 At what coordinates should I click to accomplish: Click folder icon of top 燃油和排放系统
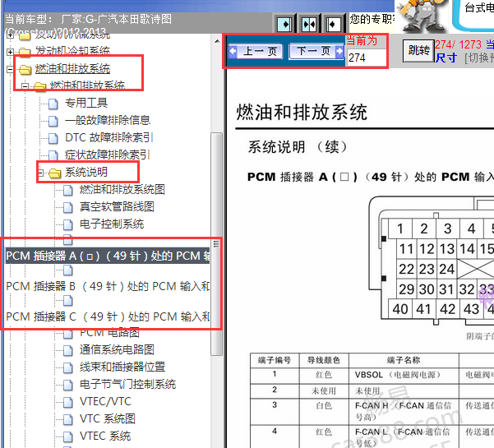pyautogui.click(x=25, y=70)
